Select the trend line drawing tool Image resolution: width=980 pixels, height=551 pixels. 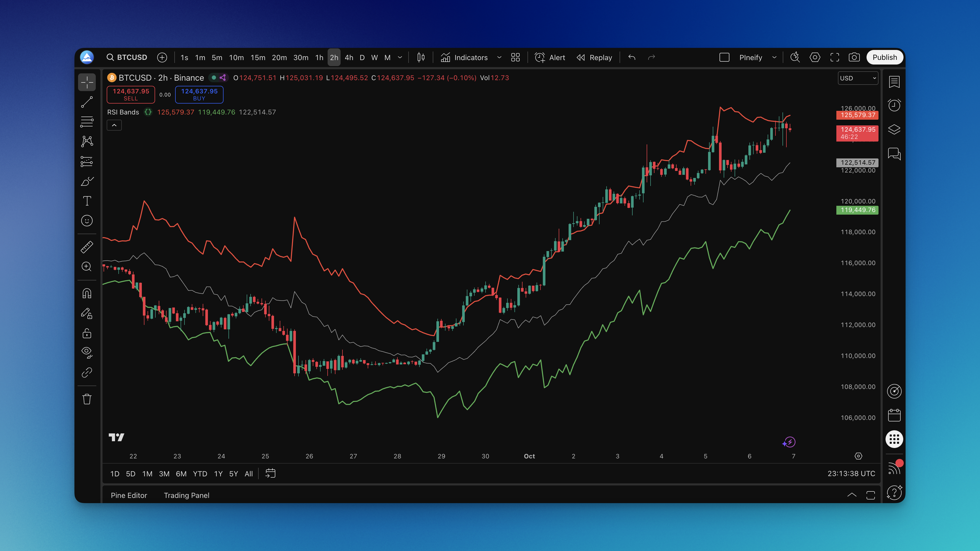click(87, 102)
